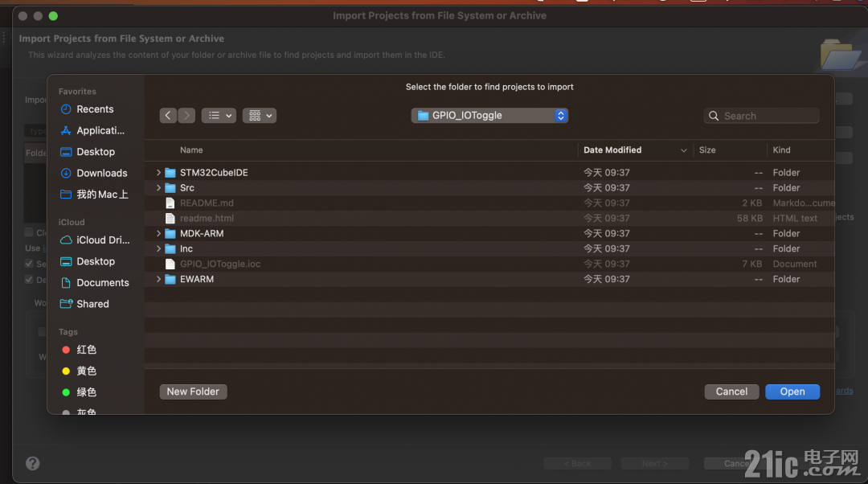868x484 pixels.
Task: Click the Documents page icon
Action: coord(66,282)
